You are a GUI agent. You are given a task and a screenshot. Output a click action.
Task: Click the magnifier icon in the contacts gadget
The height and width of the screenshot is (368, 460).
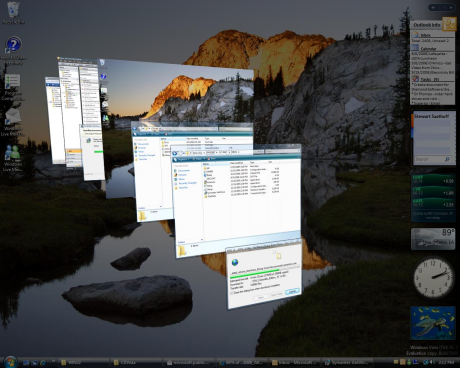[447, 159]
